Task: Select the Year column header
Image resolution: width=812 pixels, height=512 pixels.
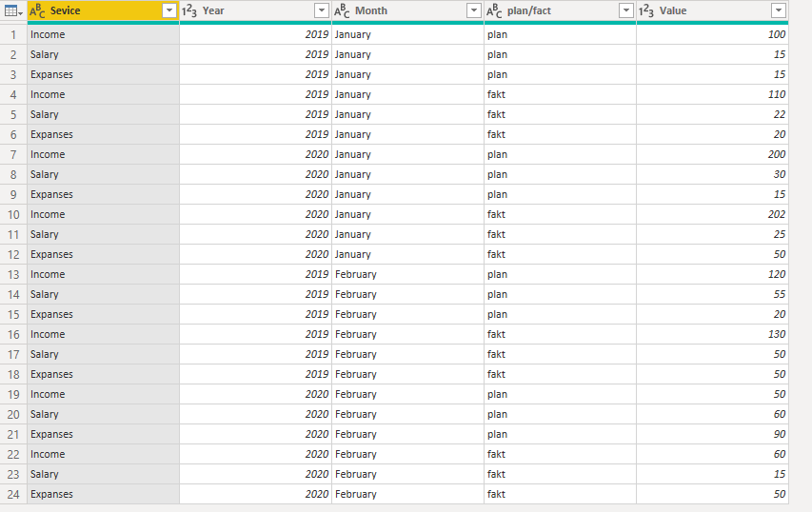Action: click(255, 10)
